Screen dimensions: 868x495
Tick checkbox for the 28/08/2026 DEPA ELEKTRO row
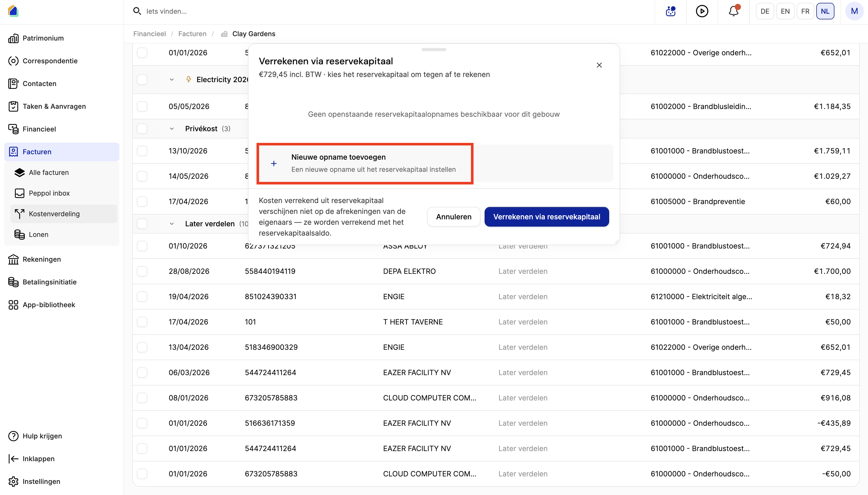(142, 271)
